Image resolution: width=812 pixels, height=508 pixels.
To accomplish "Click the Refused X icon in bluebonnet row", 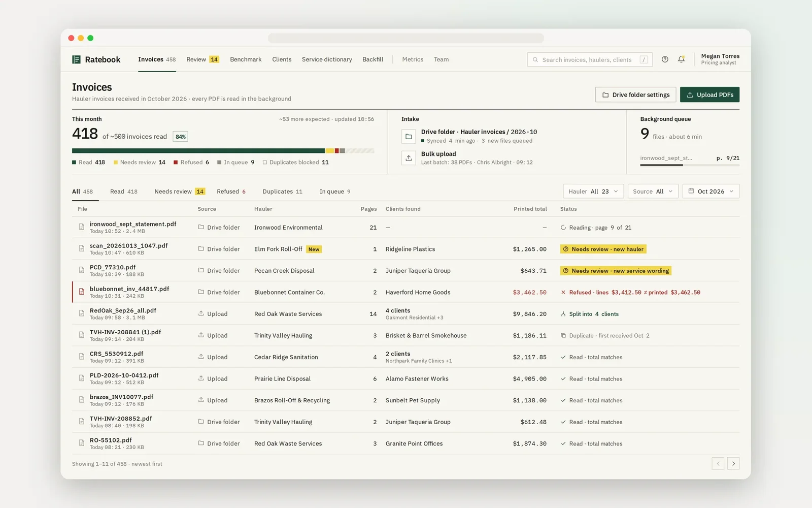I will pyautogui.click(x=563, y=293).
